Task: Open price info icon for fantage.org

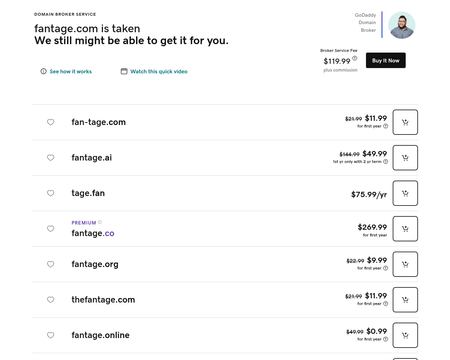Action: click(386, 268)
